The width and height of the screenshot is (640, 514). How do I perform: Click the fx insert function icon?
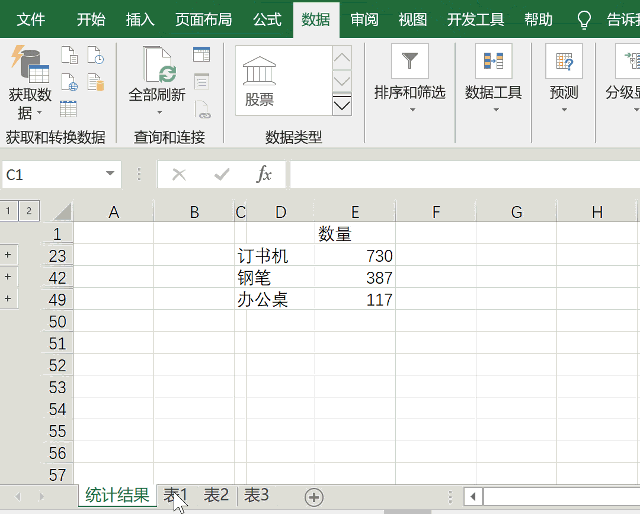(x=264, y=175)
